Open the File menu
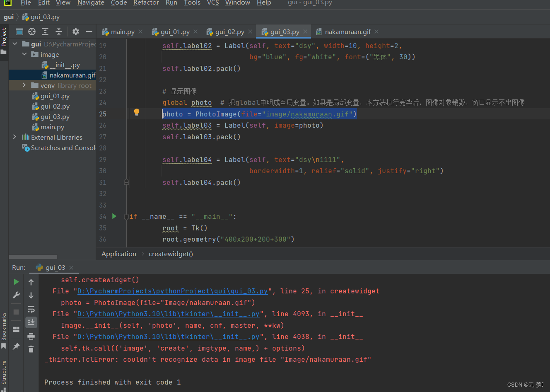This screenshot has height=392, width=550. tap(26, 3)
